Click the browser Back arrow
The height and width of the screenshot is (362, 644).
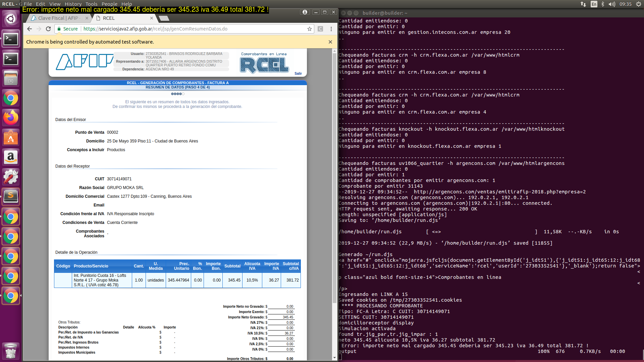pos(30,29)
